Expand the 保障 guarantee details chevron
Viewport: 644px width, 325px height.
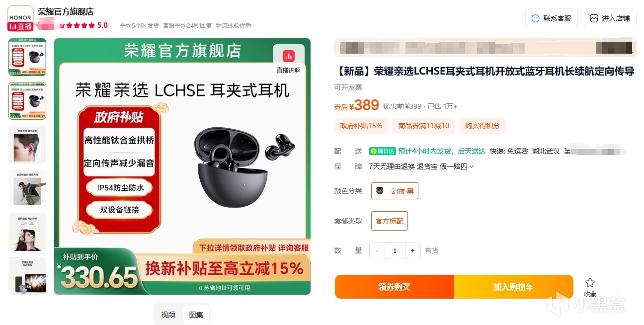tap(472, 167)
